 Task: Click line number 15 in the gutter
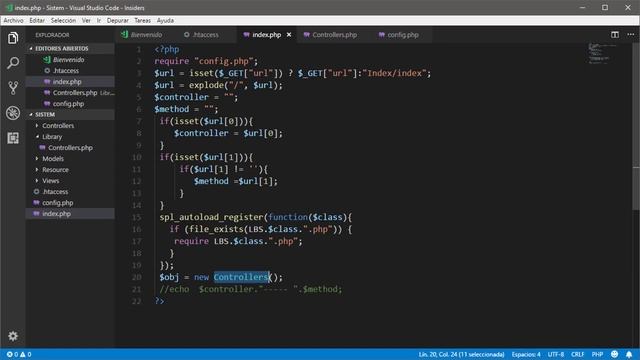coord(136,217)
